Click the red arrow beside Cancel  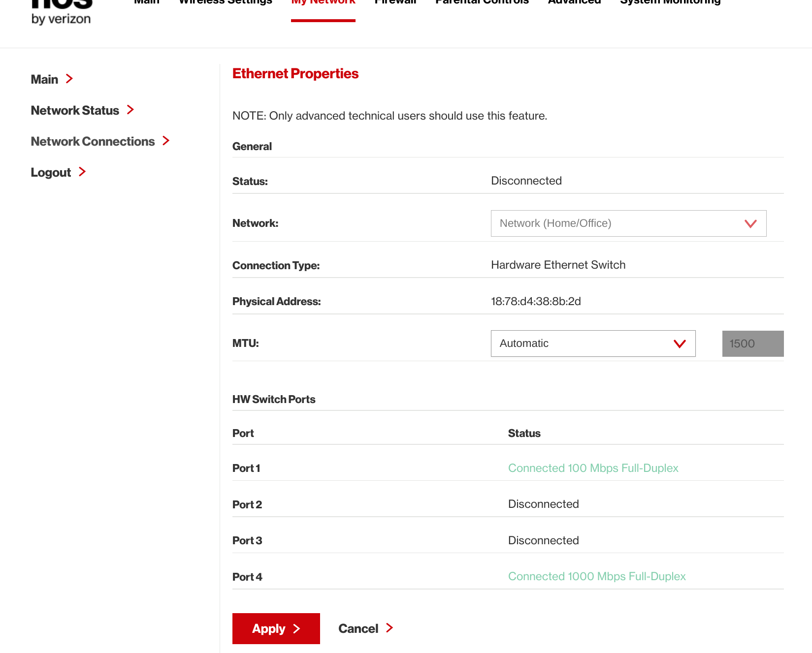pos(390,628)
